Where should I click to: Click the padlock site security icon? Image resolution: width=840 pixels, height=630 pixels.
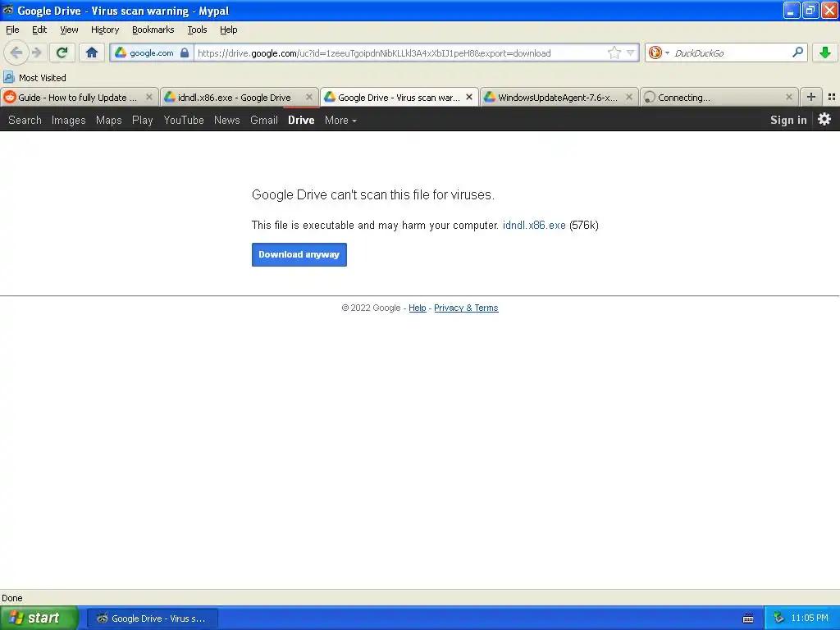pos(185,52)
